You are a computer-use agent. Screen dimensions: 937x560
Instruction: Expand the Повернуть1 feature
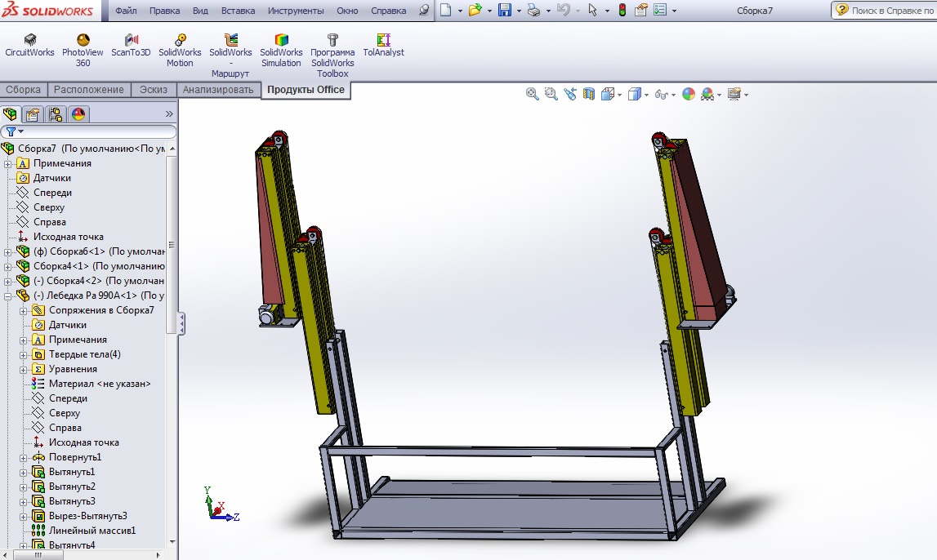pyautogui.click(x=24, y=457)
